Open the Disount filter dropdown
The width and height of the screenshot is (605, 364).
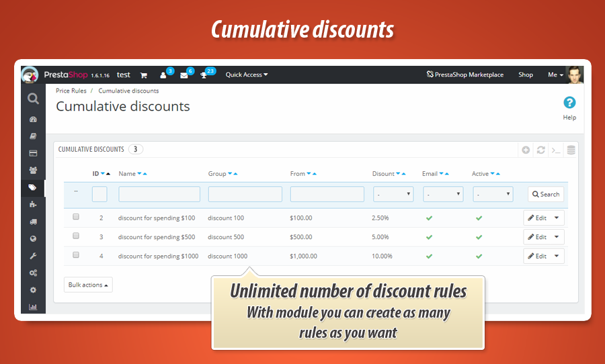click(393, 194)
